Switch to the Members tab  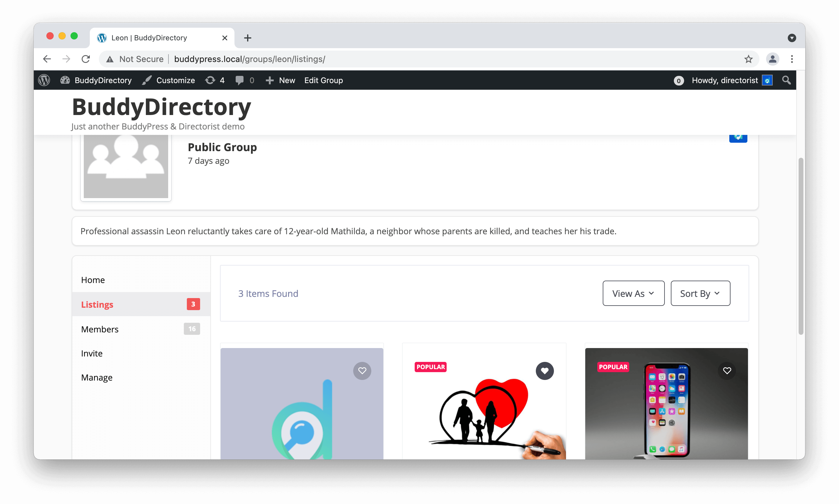(100, 329)
